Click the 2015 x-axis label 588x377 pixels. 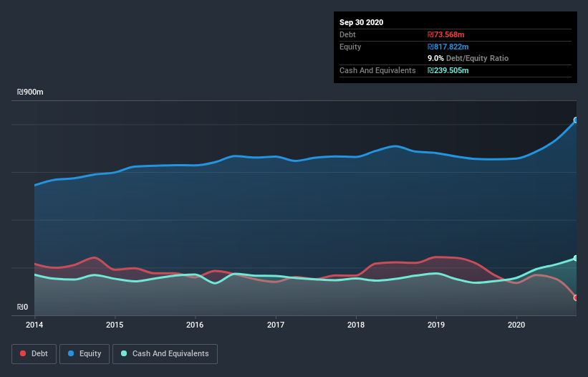115,325
